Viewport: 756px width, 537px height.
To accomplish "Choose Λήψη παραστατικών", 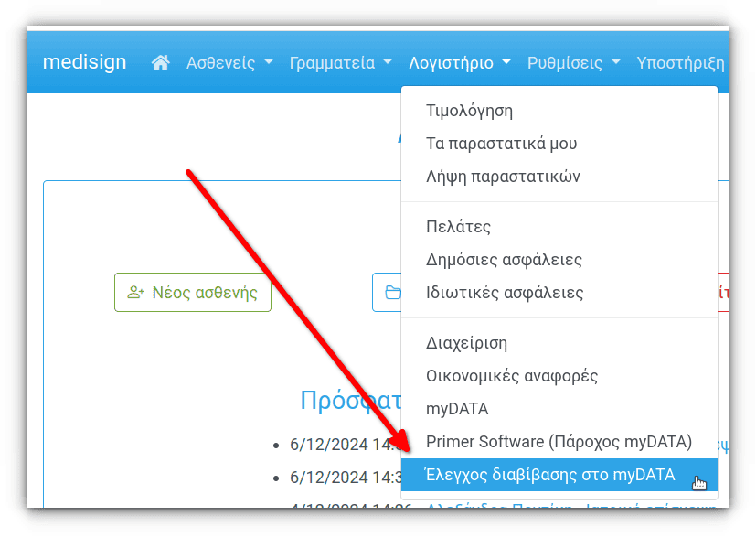I will coord(559,177).
